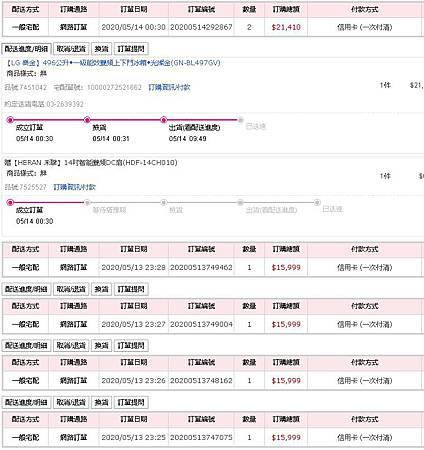This screenshot has width=424, height=450.
Task: Open 取消/退貨 below order 20200513749462
Action: click(x=71, y=289)
